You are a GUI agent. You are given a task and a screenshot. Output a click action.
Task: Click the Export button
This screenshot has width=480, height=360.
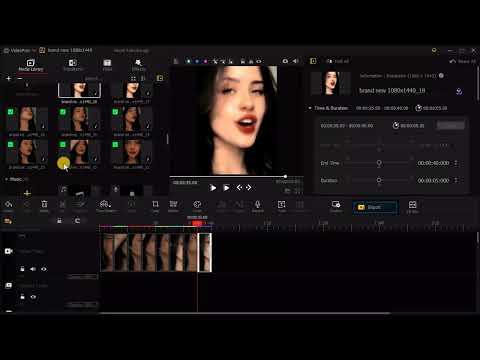pyautogui.click(x=375, y=207)
